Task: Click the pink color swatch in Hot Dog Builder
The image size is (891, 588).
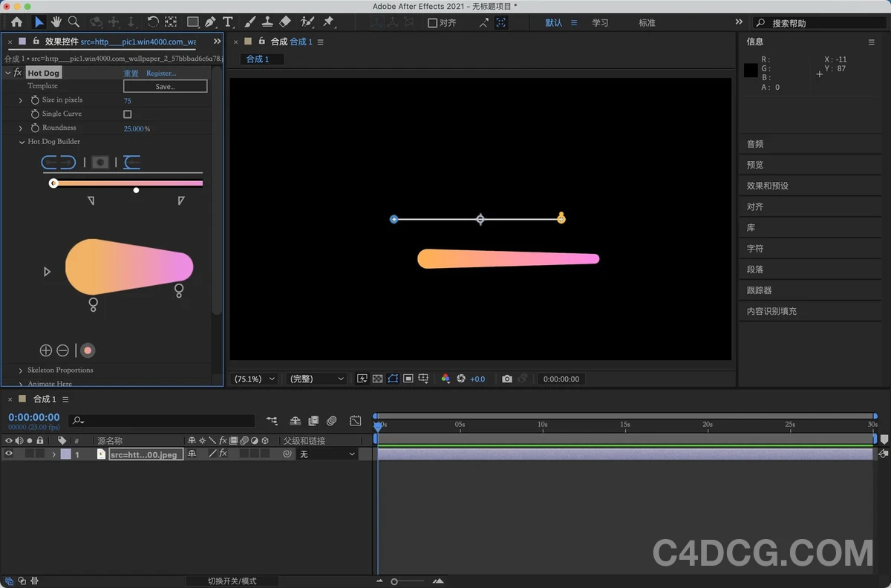Action: 87,350
